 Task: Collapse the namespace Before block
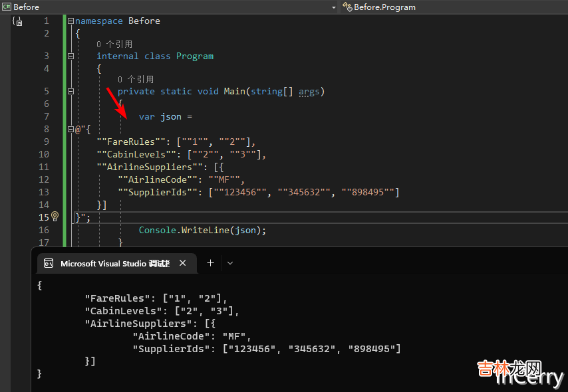point(71,21)
